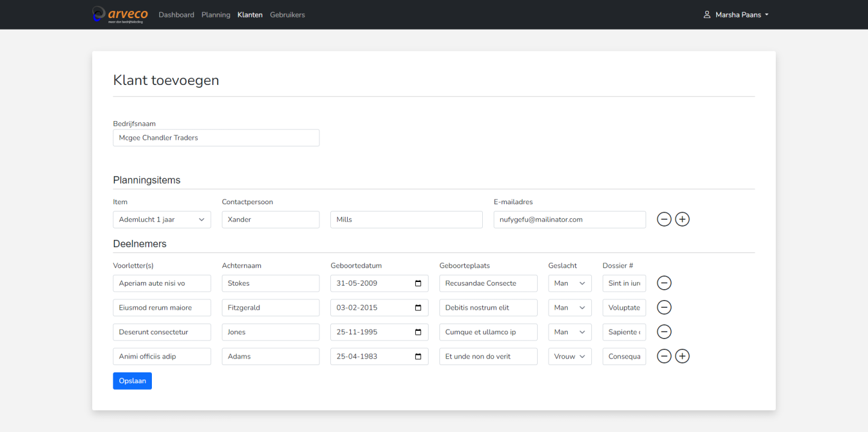Navigate to Gebruikers in the navbar
The width and height of the screenshot is (868, 432).
pyautogui.click(x=287, y=14)
